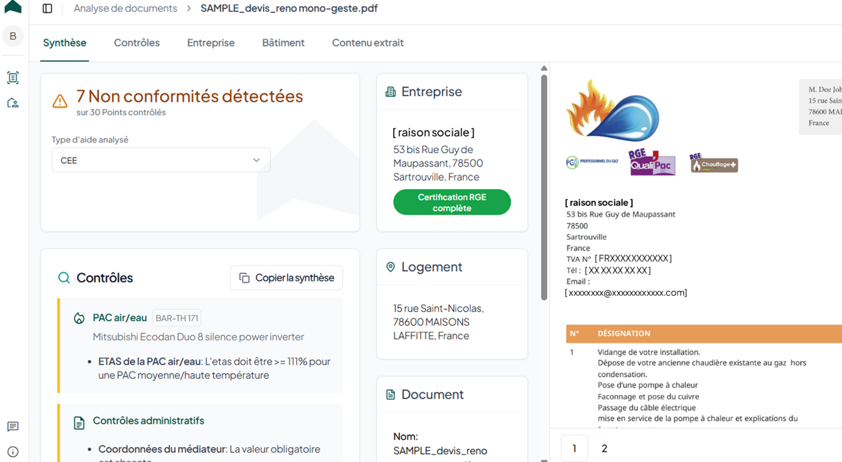This screenshot has width=842, height=462.
Task: Open the chat message icon in sidebar
Action: pyautogui.click(x=13, y=427)
